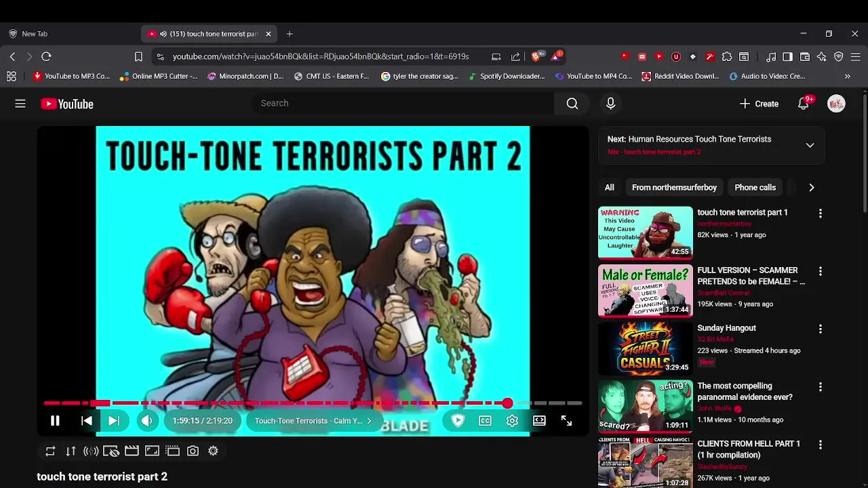This screenshot has height=488, width=868.
Task: Click the red scrubber handle on the timeline
Action: [507, 403]
